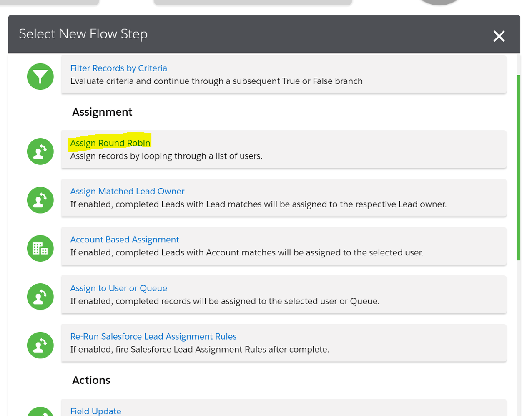Click the Re-Run Lead Assignment Rules description
Viewport: 532px width, 416px height.
tap(199, 350)
